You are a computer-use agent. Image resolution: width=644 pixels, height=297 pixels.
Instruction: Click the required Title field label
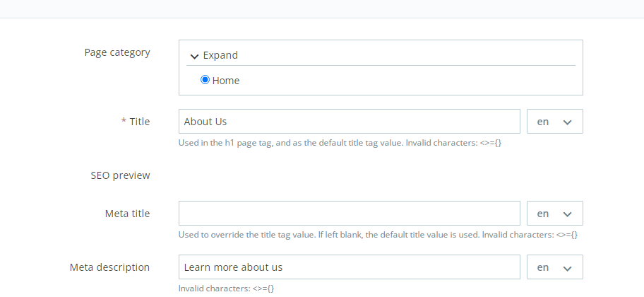139,122
